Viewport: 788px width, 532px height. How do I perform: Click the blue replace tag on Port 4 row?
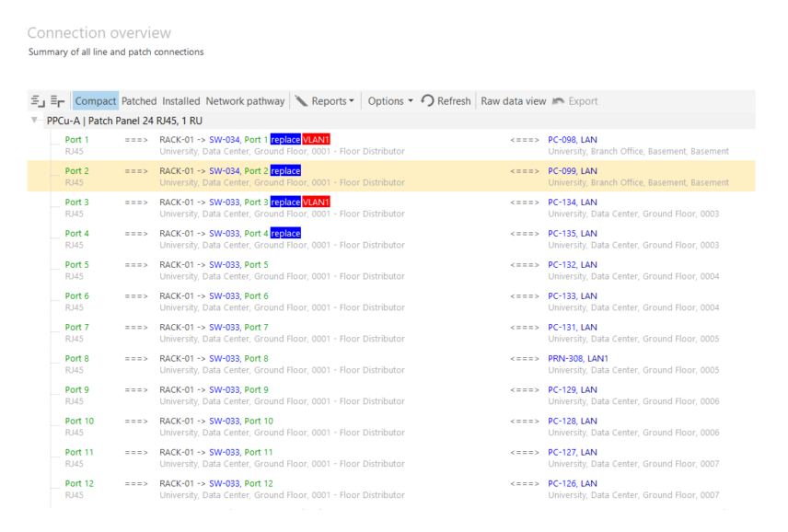tap(285, 233)
